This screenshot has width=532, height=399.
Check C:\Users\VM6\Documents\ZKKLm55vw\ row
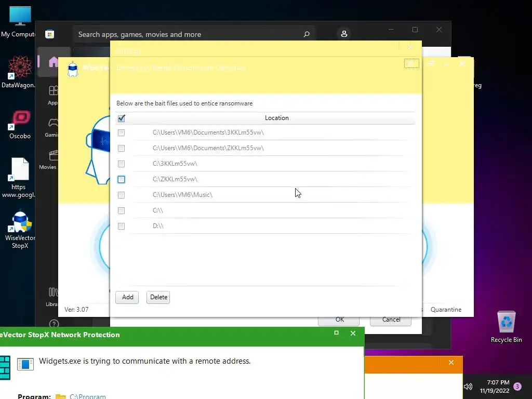pyautogui.click(x=121, y=148)
